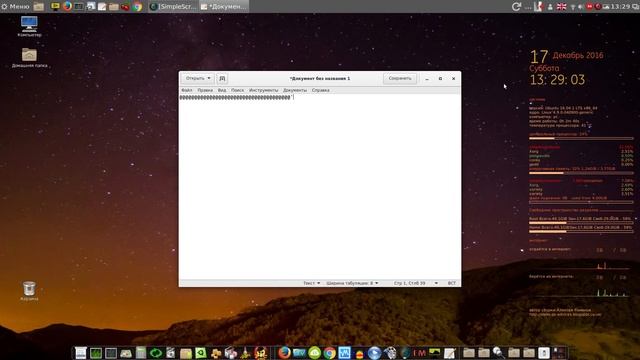Image resolution: width=640 pixels, height=360 pixels.
Task: Switch to the *Докумен... taskbar window
Action: (x=224, y=7)
